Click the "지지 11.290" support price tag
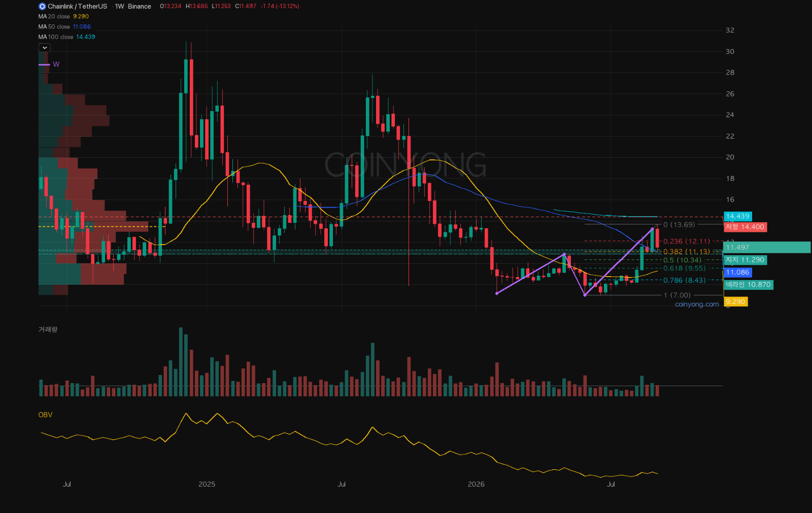This screenshot has width=812, height=513. pos(745,260)
